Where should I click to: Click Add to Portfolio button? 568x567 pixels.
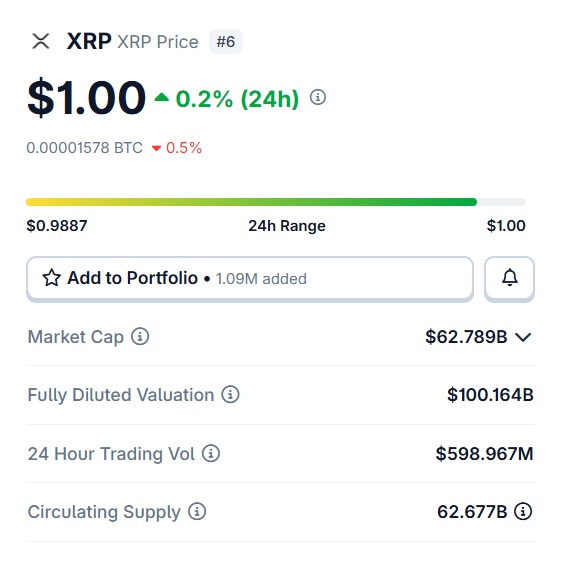click(x=250, y=279)
